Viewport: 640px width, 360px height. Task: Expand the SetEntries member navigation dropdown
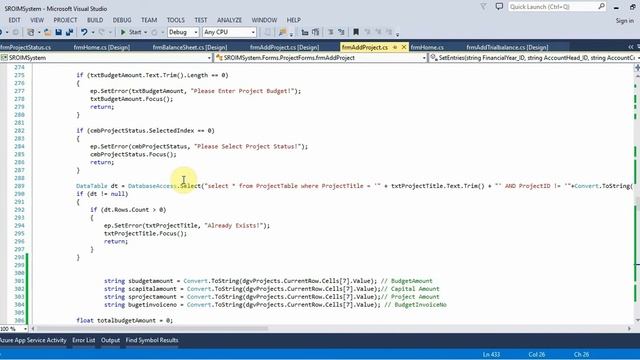pyautogui.click(x=638, y=58)
